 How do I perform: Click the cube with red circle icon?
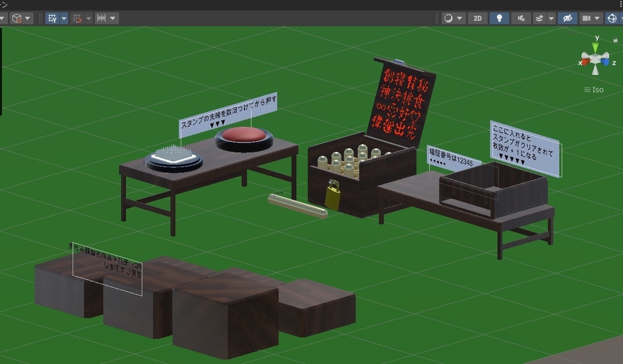pos(16,18)
